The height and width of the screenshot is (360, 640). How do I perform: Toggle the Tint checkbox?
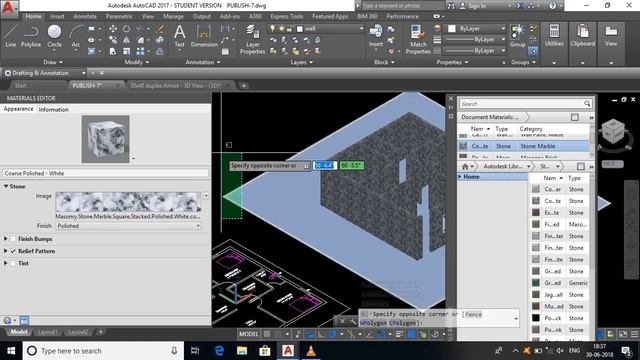(x=13, y=263)
